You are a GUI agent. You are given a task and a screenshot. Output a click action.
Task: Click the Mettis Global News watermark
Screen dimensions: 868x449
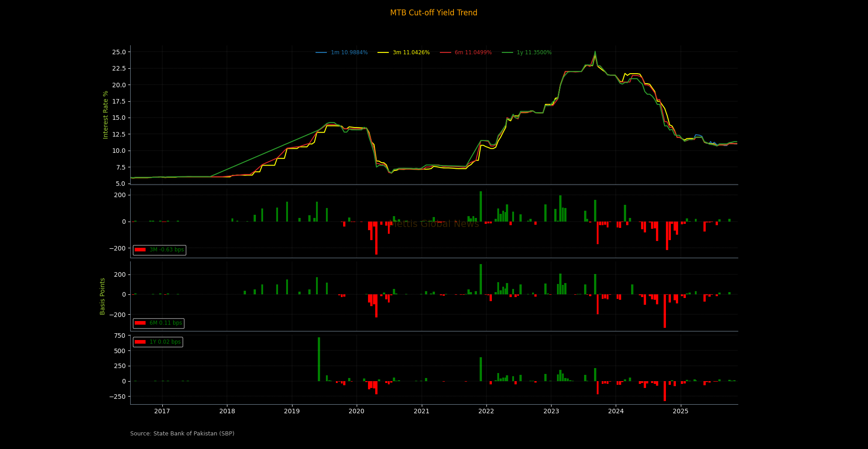[x=434, y=224]
